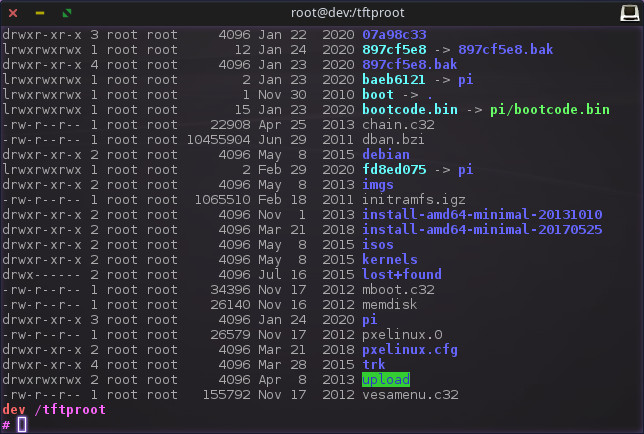The width and height of the screenshot is (644, 434).
Task: Select the debian directory name
Action: (x=386, y=155)
